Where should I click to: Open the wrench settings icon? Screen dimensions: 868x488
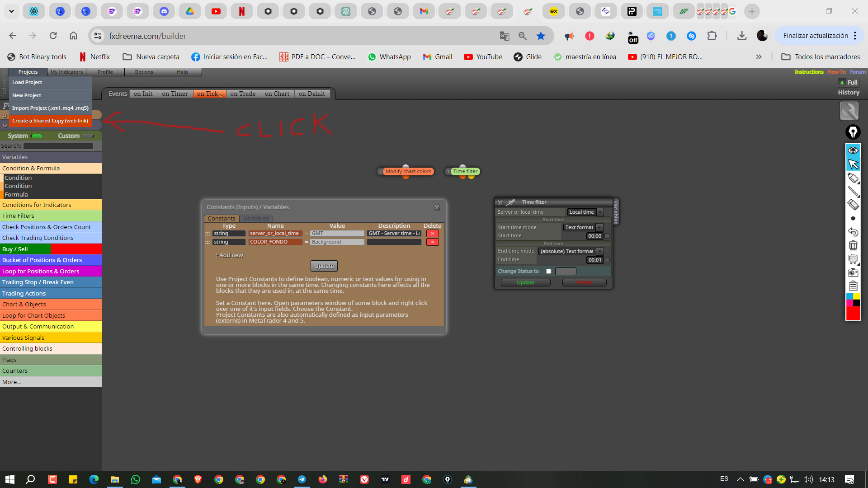coord(849,111)
